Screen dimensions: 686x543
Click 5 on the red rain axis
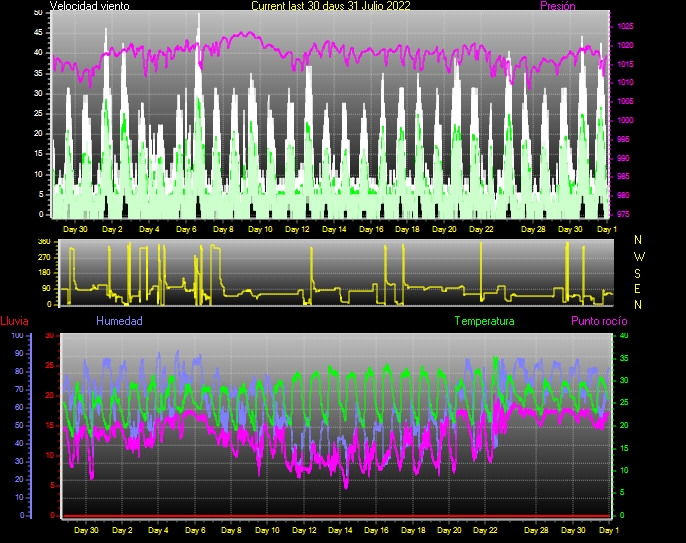tap(52, 485)
